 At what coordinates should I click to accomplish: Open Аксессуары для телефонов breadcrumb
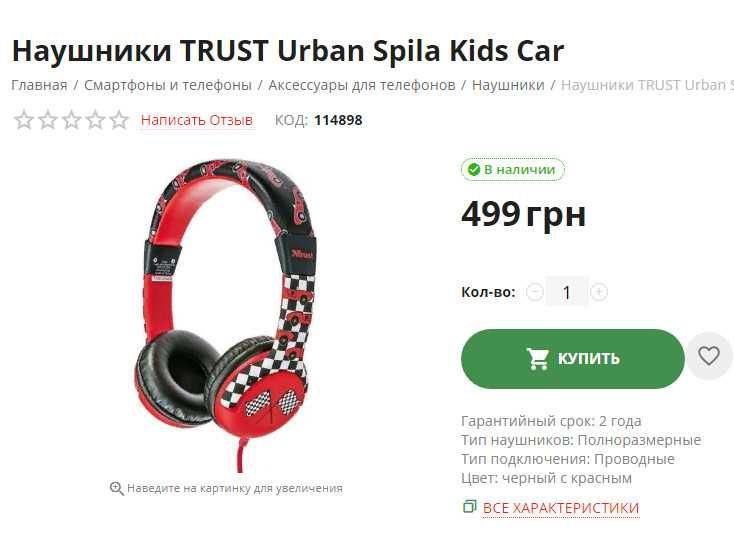[362, 85]
